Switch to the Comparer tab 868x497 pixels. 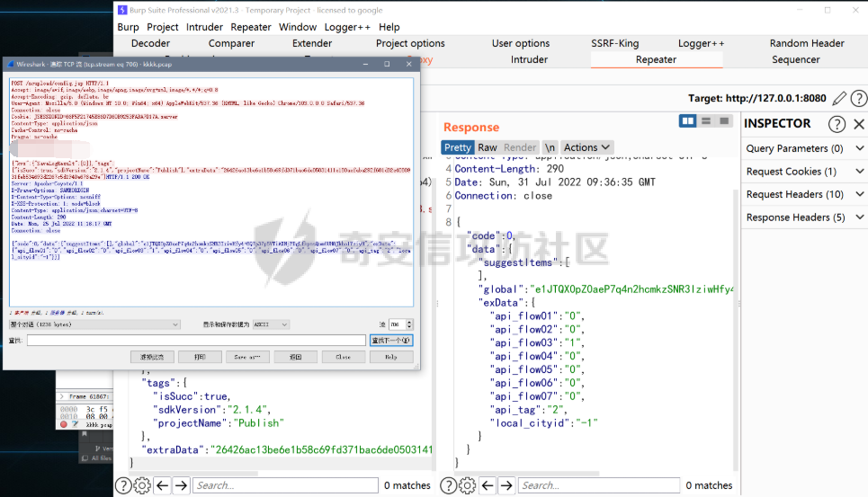pyautogui.click(x=231, y=43)
